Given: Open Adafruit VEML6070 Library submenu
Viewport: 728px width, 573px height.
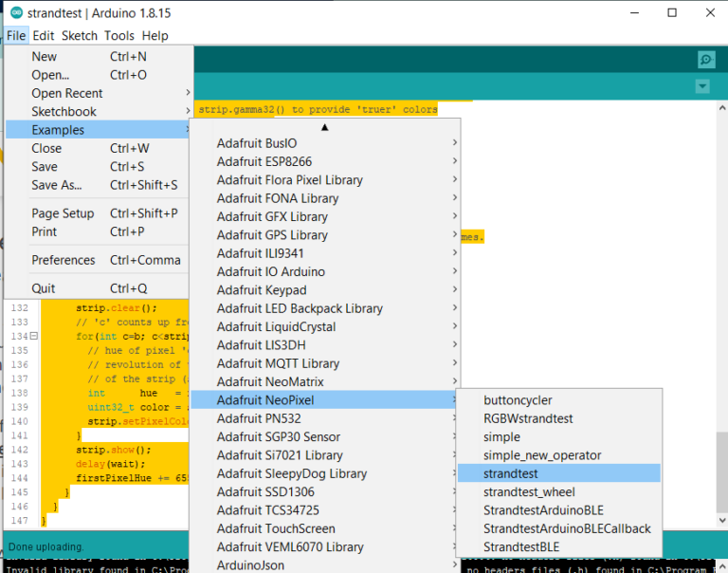Looking at the screenshot, I should [323, 547].
